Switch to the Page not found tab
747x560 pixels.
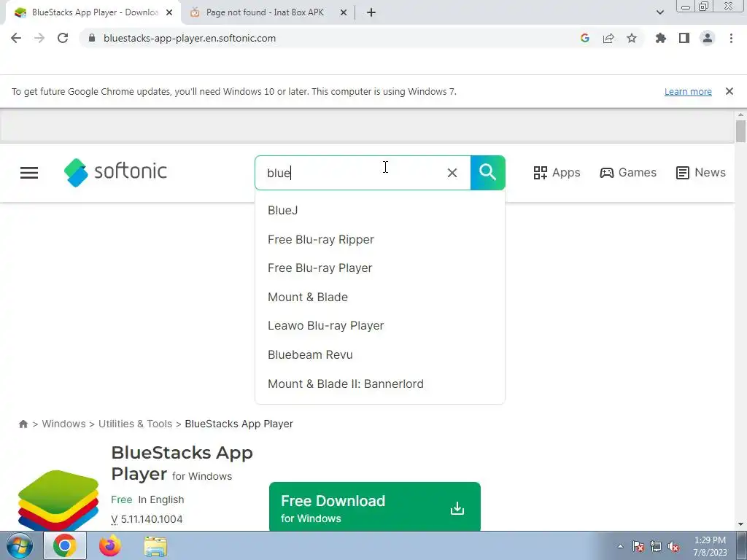pos(264,12)
